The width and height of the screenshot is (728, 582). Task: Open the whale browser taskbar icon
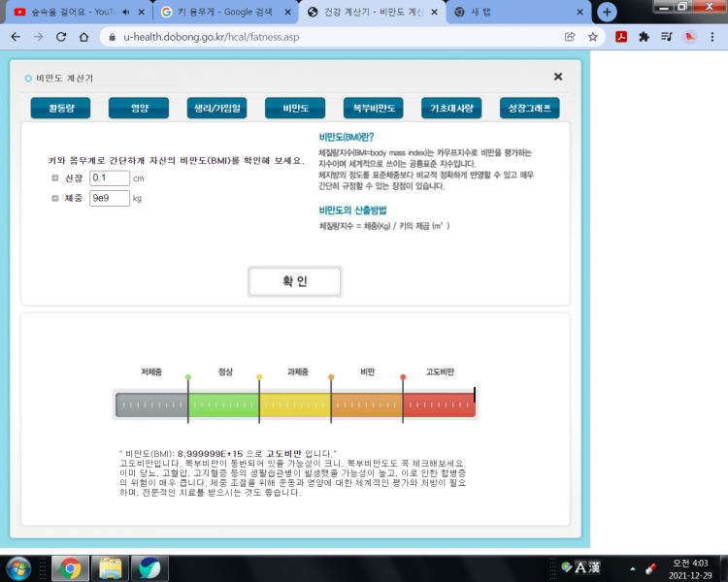pyautogui.click(x=149, y=568)
